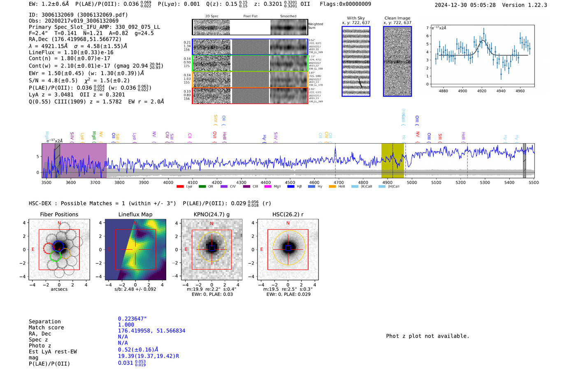Click 'Q(0.55) CIII(1909)' line
This screenshot has width=576, height=392.
57,102
